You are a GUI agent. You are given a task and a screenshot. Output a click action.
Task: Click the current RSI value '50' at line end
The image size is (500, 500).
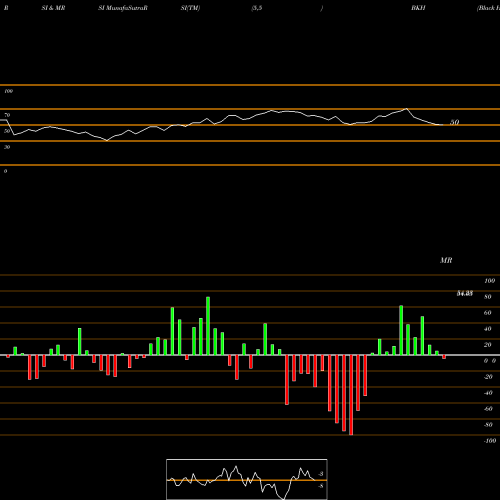click(455, 122)
